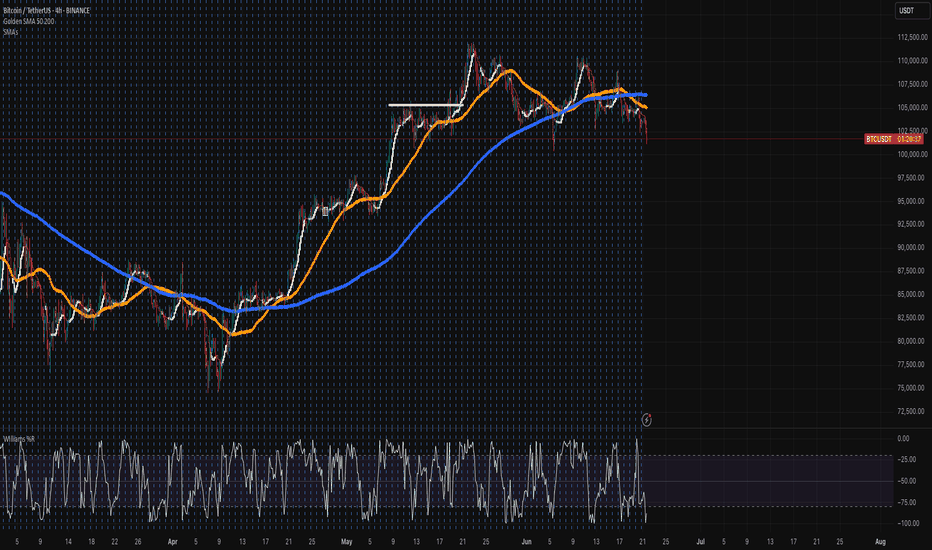Click the 72,500.00 price axis label
932x550 pixels.
point(912,411)
